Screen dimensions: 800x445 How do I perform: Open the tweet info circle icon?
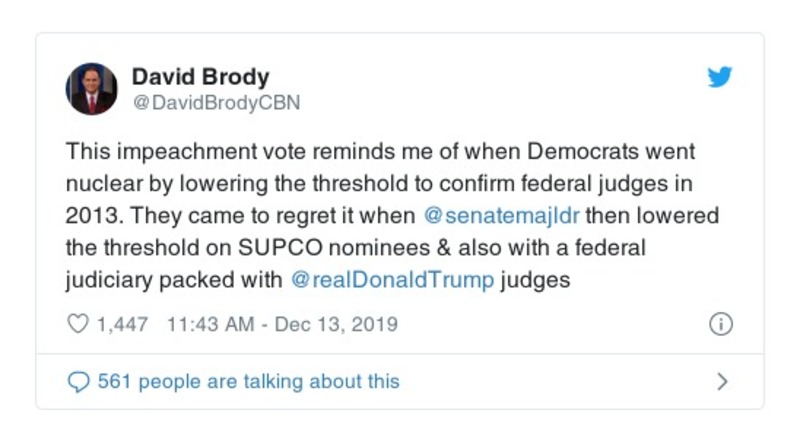(x=720, y=324)
